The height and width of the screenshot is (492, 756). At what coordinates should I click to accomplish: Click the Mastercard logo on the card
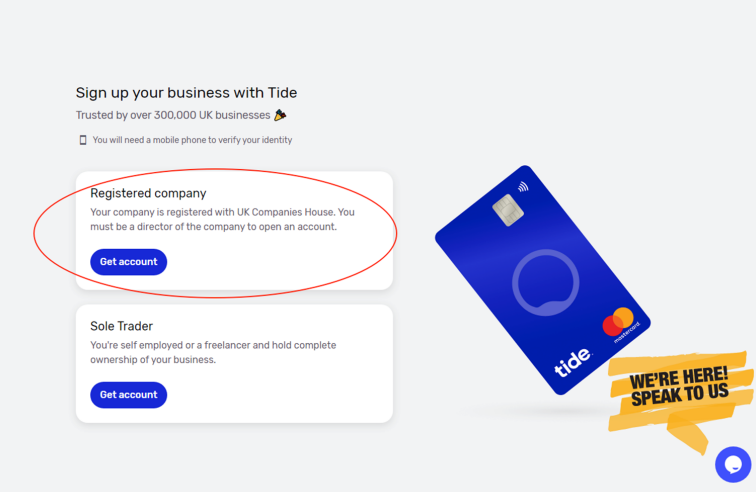[619, 323]
